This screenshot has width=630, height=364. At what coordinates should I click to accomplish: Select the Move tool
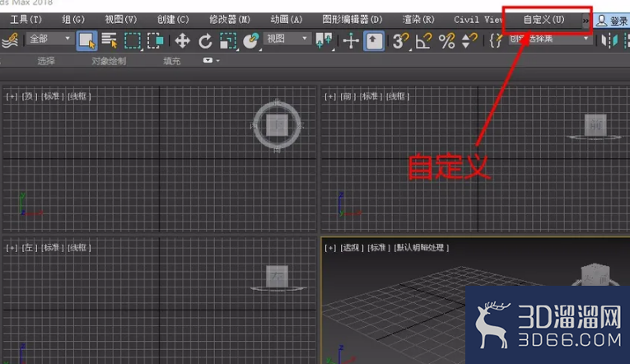coord(182,40)
